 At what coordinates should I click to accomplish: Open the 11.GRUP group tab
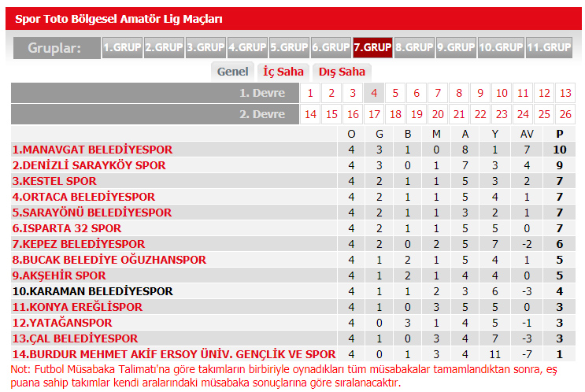pos(549,47)
